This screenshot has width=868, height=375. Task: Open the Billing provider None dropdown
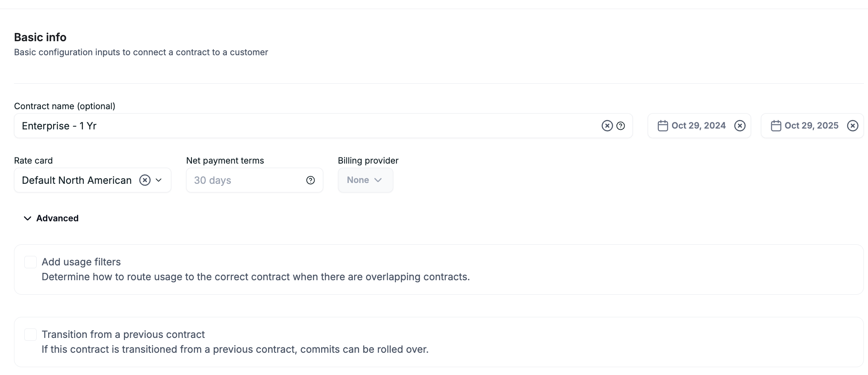tap(365, 180)
